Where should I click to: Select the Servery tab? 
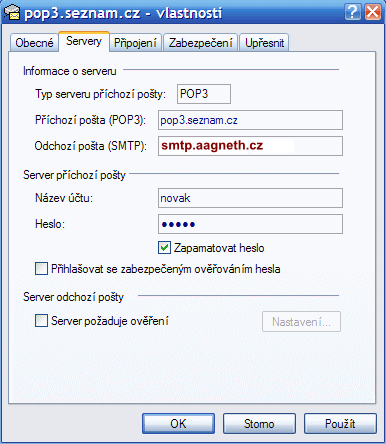click(x=84, y=41)
